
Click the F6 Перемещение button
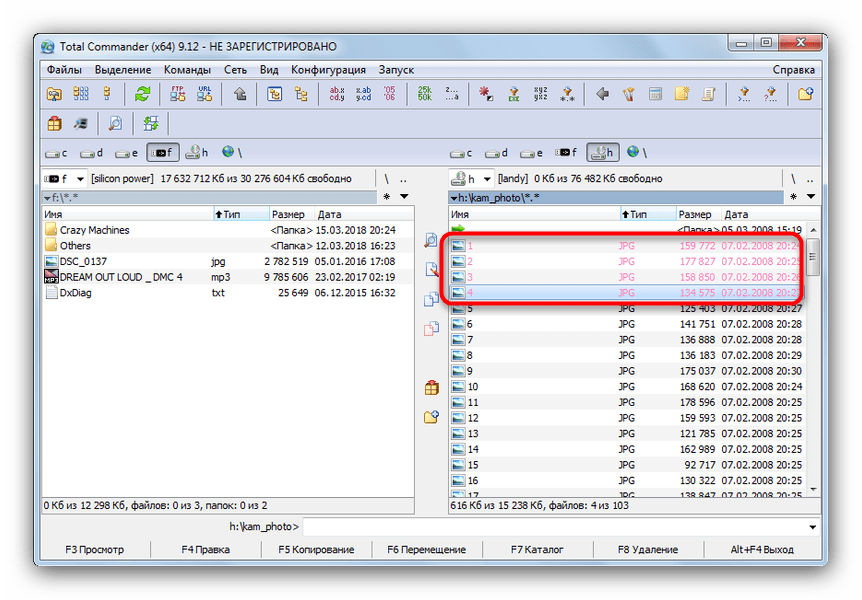(x=427, y=549)
